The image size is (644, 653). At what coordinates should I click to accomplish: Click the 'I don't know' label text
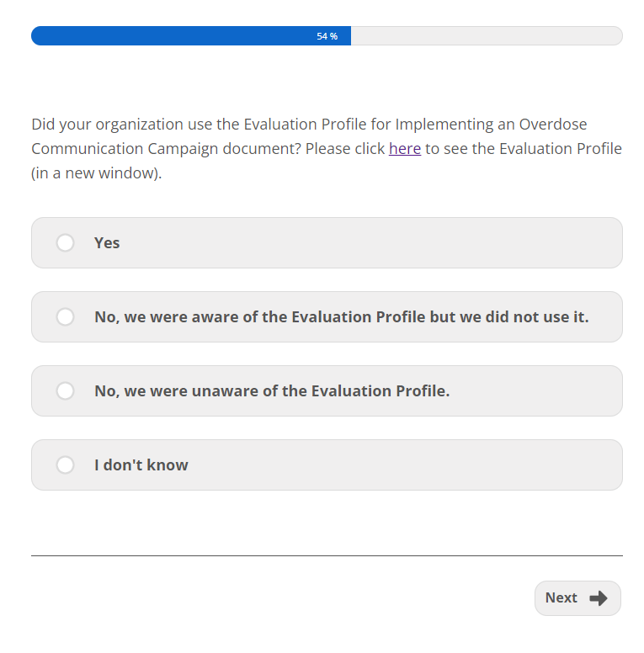[x=141, y=465]
